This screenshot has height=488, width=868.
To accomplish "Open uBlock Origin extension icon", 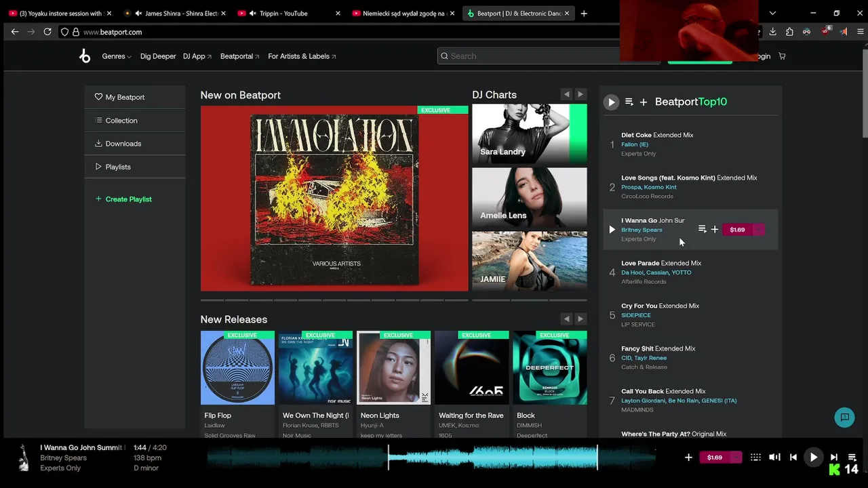I will point(825,32).
